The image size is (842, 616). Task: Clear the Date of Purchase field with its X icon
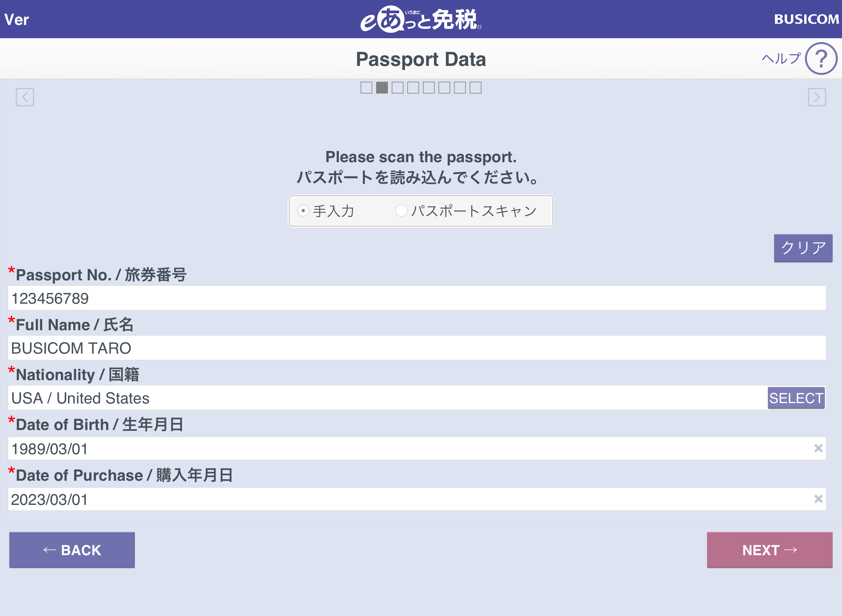[818, 499]
